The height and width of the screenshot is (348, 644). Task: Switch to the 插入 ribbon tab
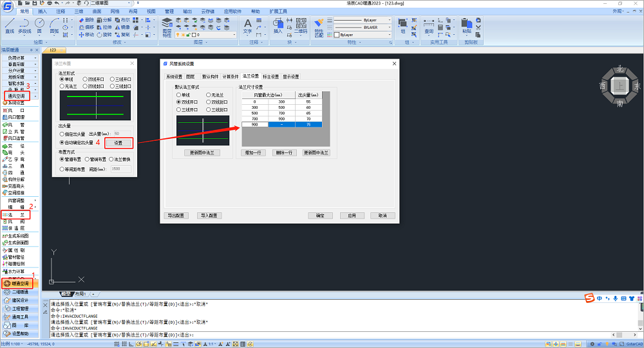coord(43,12)
